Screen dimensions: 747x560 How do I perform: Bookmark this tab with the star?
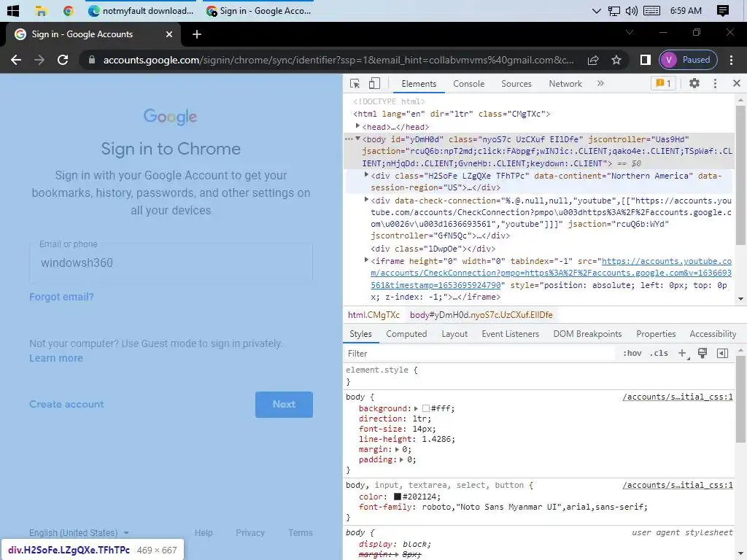click(616, 60)
